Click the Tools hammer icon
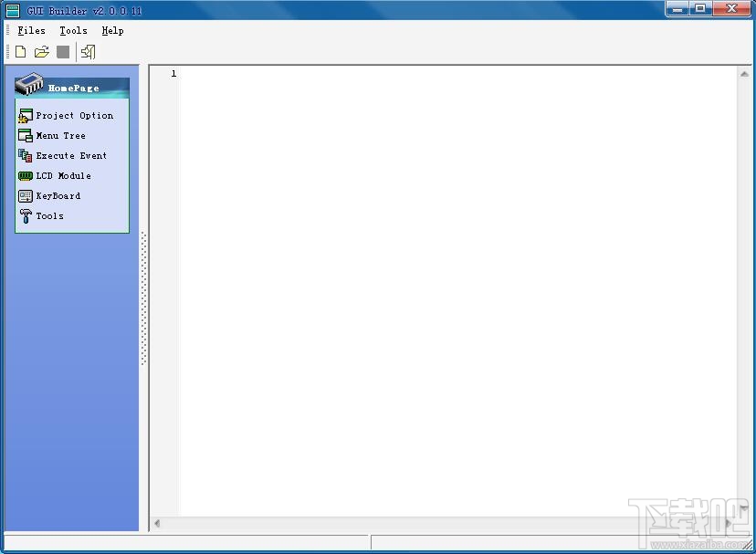 26,216
